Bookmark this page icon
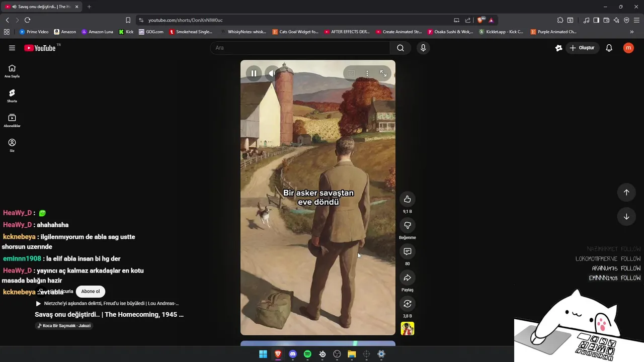The height and width of the screenshot is (362, 644). tap(128, 20)
